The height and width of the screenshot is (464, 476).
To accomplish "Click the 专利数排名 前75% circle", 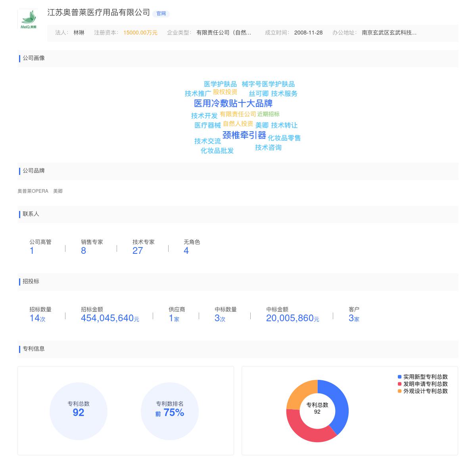I will [x=170, y=411].
